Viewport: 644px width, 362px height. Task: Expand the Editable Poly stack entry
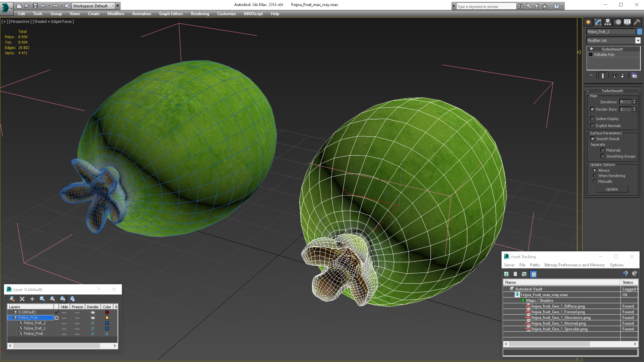[x=591, y=55]
